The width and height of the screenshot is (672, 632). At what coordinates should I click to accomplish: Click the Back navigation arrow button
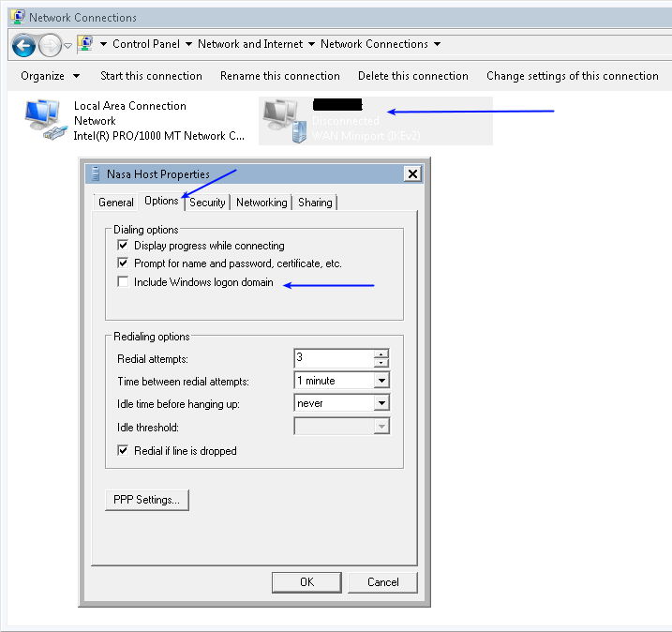(x=23, y=45)
